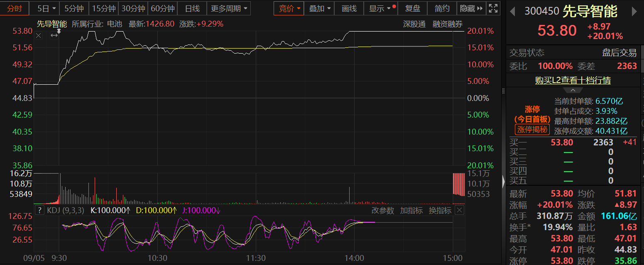Screen dimensions: 644x265
Task: Toggle 简约 simplified view mode
Action: [442, 8]
